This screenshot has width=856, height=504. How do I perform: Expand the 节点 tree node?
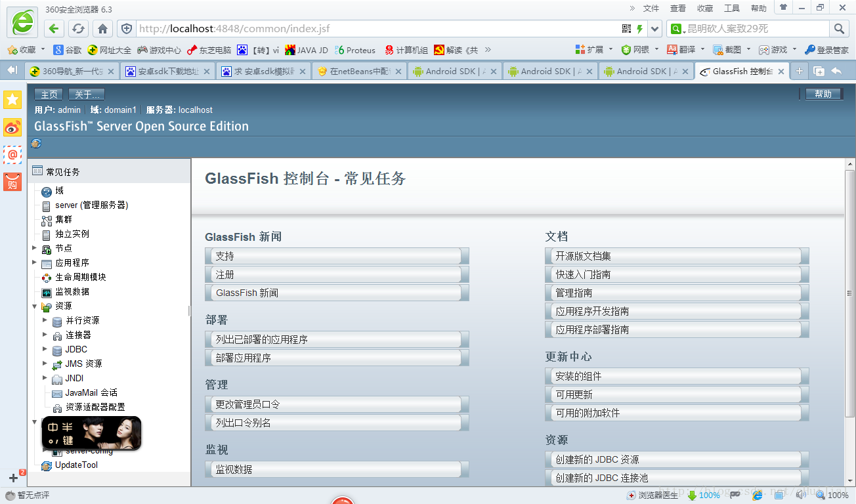[35, 248]
